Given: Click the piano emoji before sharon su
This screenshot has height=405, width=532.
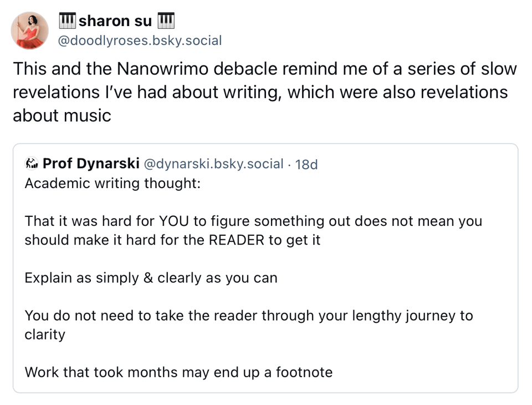Looking at the screenshot, I should pyautogui.click(x=67, y=21).
